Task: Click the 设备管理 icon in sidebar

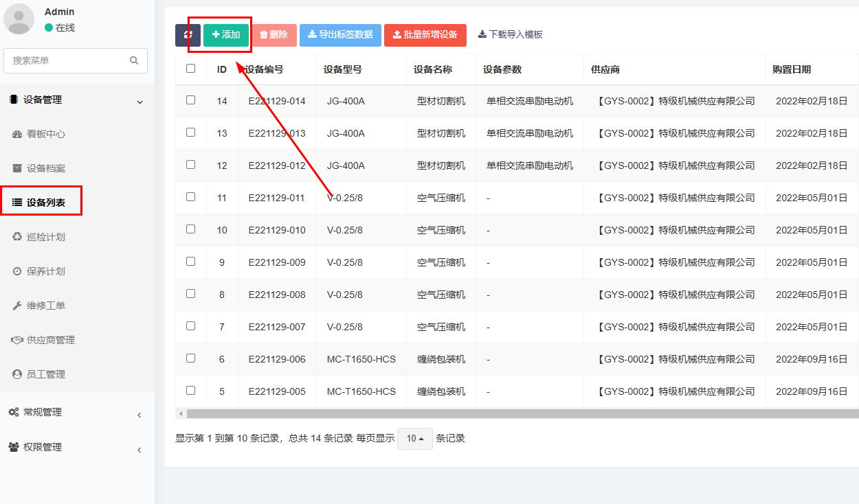Action: (13, 100)
